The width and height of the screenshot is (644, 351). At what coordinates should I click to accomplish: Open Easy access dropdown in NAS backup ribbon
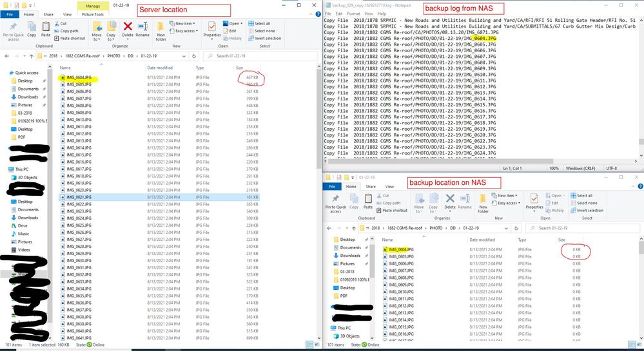click(x=507, y=203)
